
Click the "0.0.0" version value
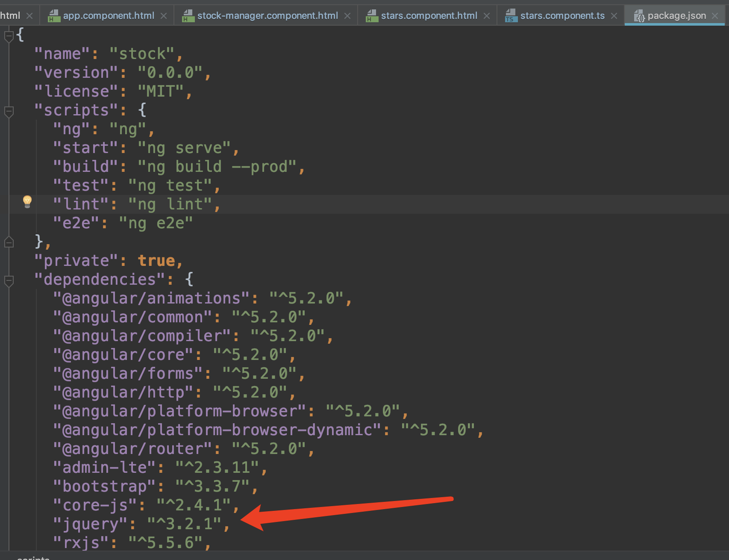[170, 73]
